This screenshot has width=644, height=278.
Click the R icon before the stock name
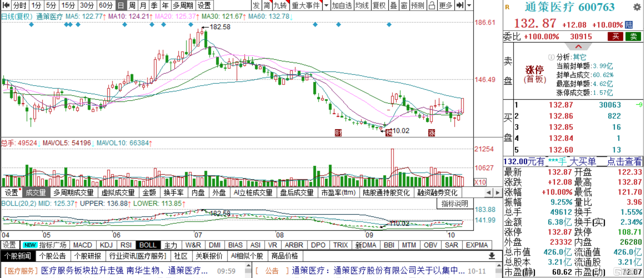[x=507, y=7]
